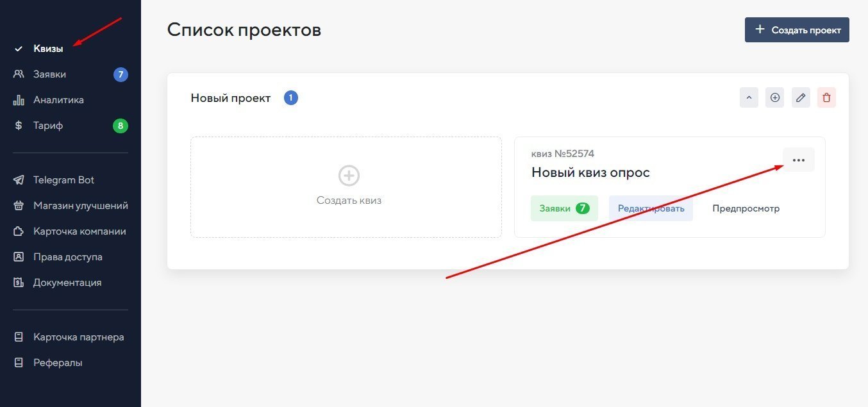Collapse the Новый проект panel with chevron
The width and height of the screenshot is (868, 407).
click(749, 98)
